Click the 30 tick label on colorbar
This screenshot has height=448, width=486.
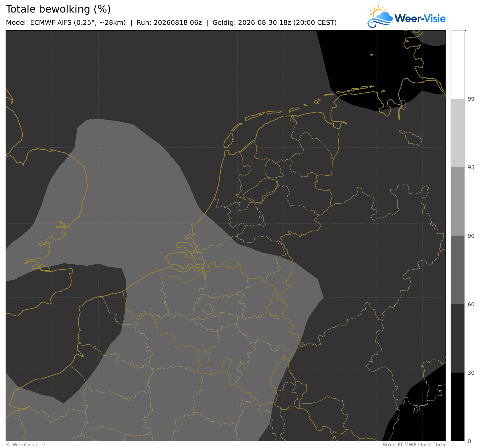pyautogui.click(x=471, y=373)
